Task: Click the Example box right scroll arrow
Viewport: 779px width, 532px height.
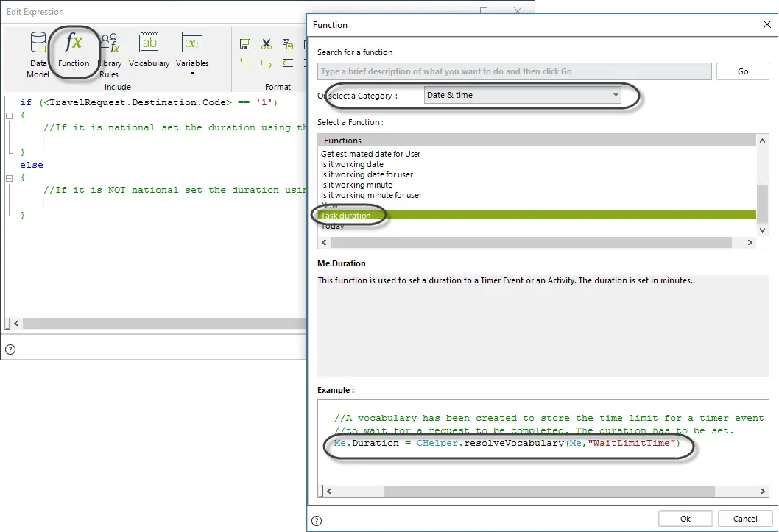Action: click(x=763, y=491)
